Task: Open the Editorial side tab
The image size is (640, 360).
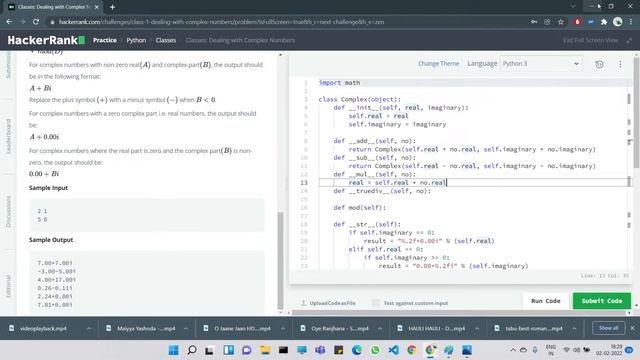Action: point(8,286)
